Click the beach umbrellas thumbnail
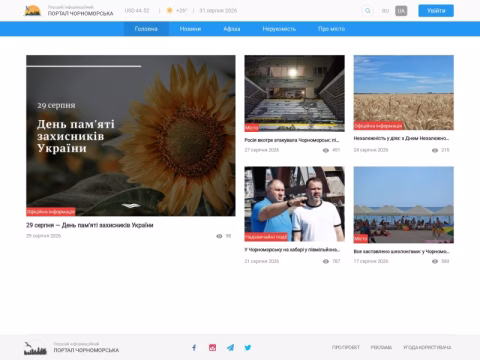 pyautogui.click(x=404, y=205)
